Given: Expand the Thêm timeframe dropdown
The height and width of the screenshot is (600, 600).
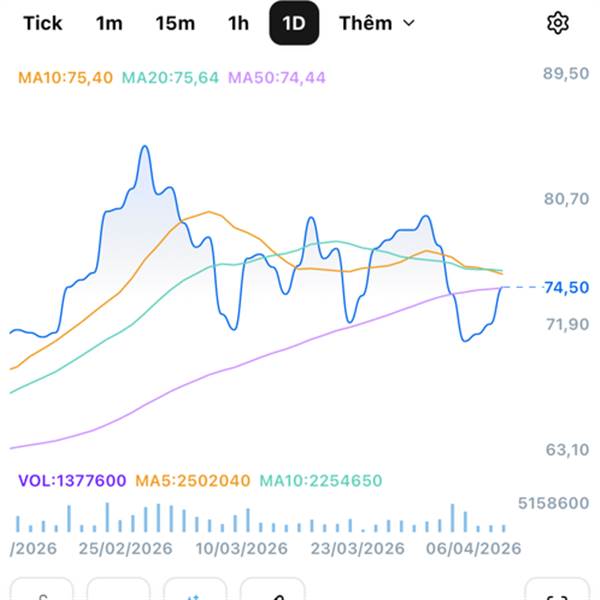Looking at the screenshot, I should 376,23.
